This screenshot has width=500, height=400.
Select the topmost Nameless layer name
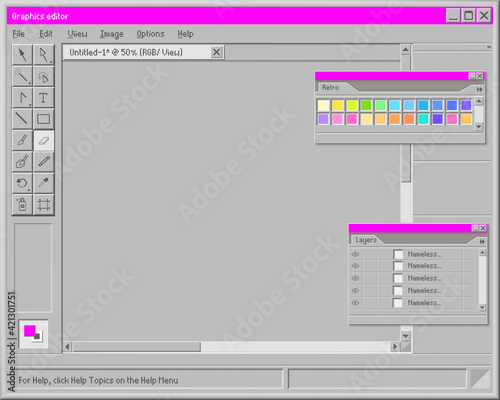click(424, 254)
